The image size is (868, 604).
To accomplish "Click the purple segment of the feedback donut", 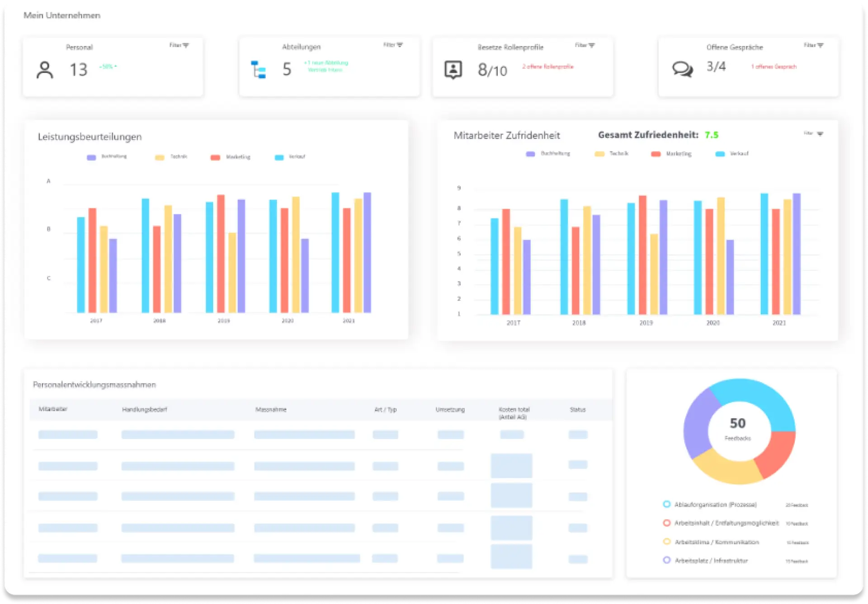I will 698,425.
